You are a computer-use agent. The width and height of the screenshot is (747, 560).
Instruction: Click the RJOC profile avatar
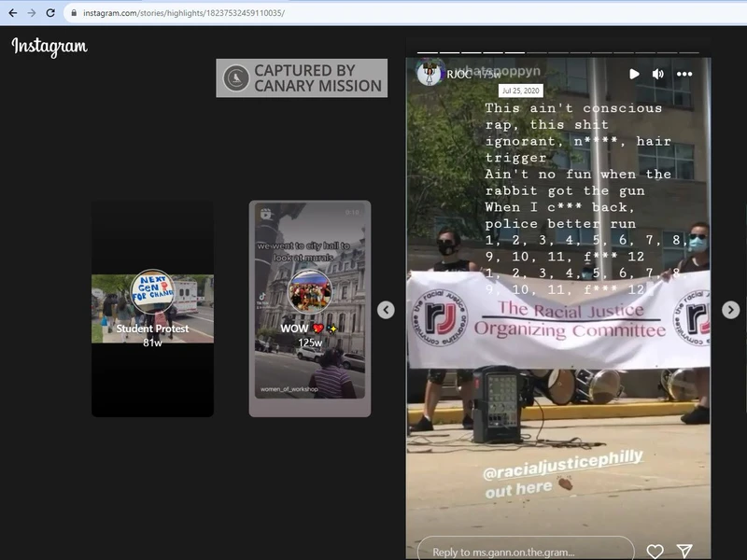point(429,74)
